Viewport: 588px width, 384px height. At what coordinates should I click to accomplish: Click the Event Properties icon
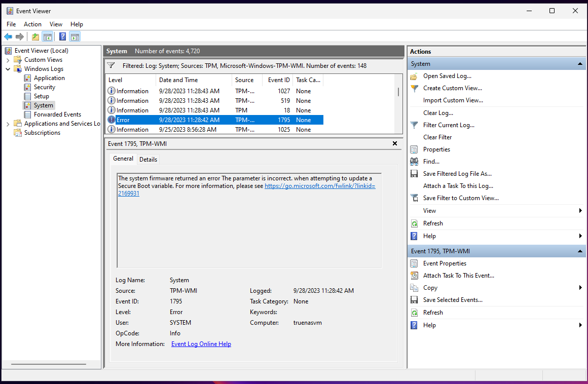[414, 263]
